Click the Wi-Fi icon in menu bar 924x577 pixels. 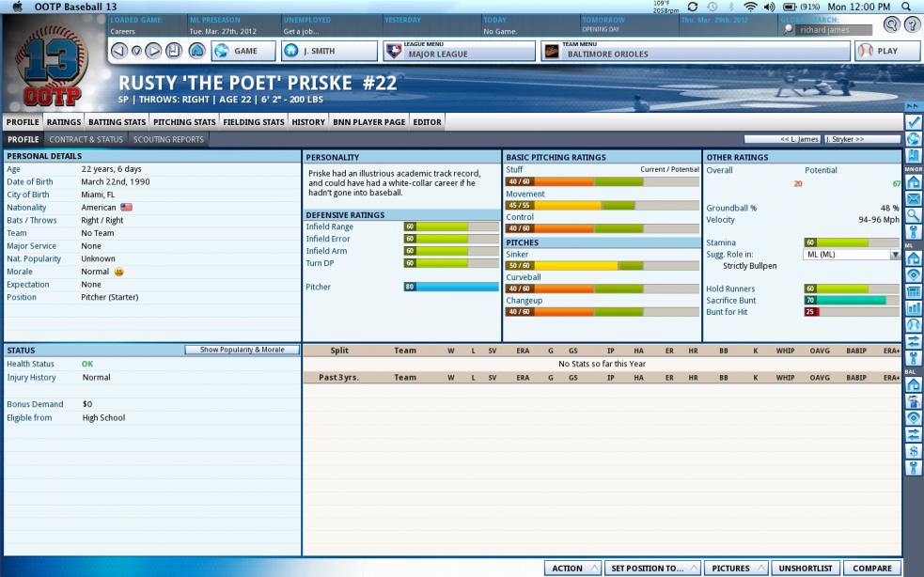(x=750, y=8)
